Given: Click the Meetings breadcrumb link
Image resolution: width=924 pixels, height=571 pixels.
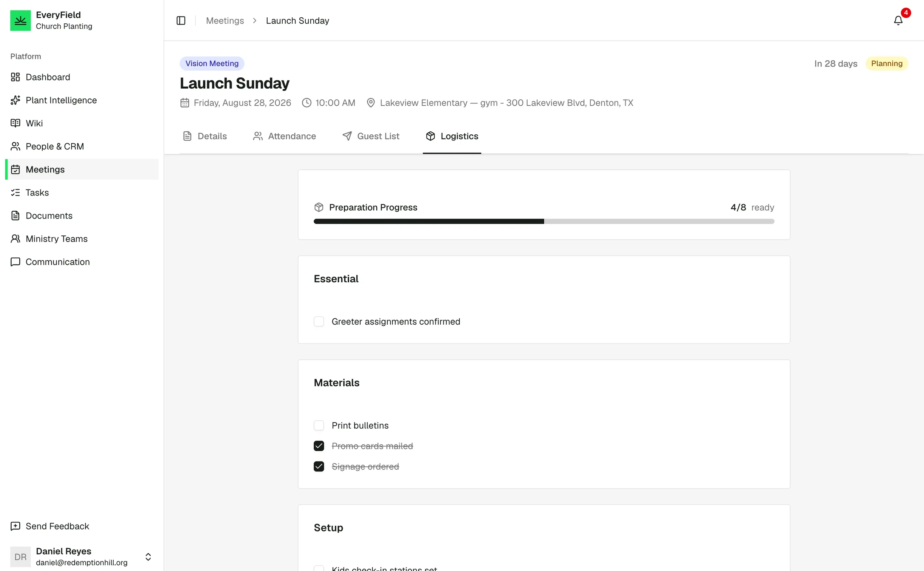Looking at the screenshot, I should pos(225,20).
